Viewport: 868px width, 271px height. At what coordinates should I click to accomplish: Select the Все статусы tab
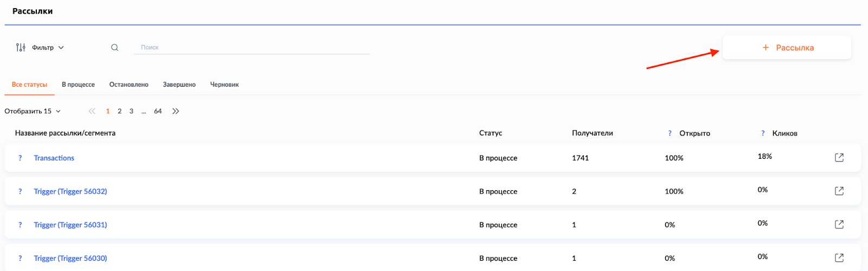point(29,85)
